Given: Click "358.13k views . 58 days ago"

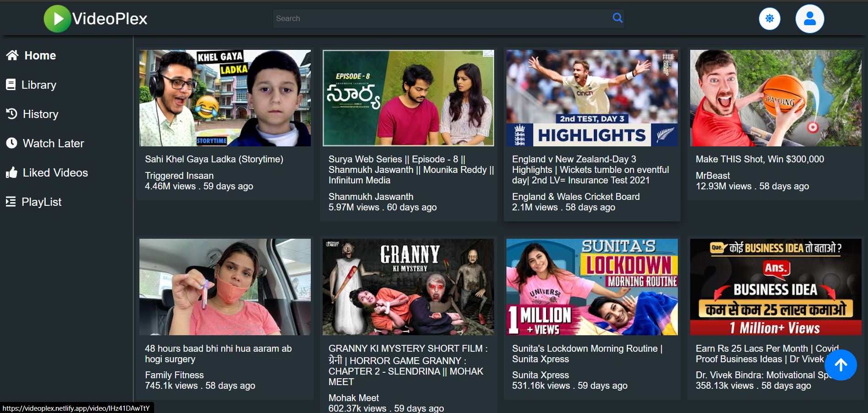Looking at the screenshot, I should point(753,386).
